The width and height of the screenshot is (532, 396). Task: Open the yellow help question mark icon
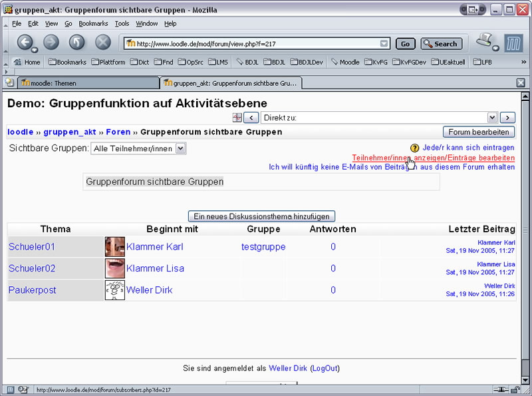pyautogui.click(x=414, y=148)
